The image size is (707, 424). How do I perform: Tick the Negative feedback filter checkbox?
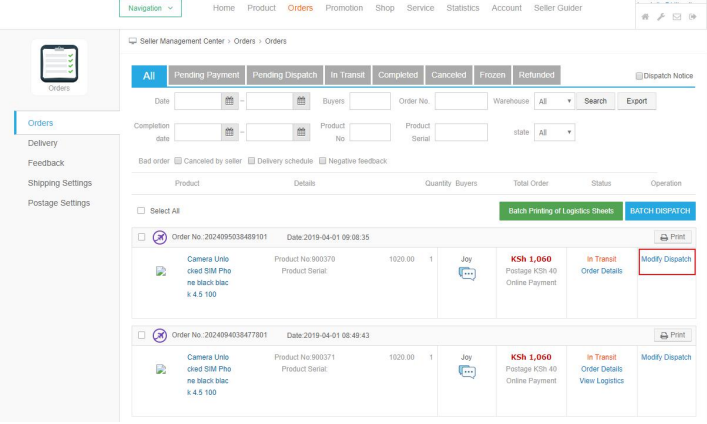(323, 161)
